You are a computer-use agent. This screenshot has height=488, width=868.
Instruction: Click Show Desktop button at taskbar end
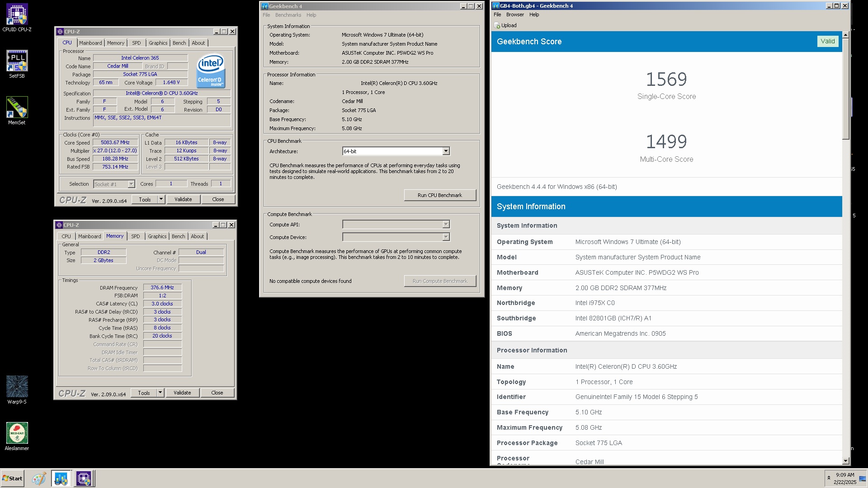(863, 478)
